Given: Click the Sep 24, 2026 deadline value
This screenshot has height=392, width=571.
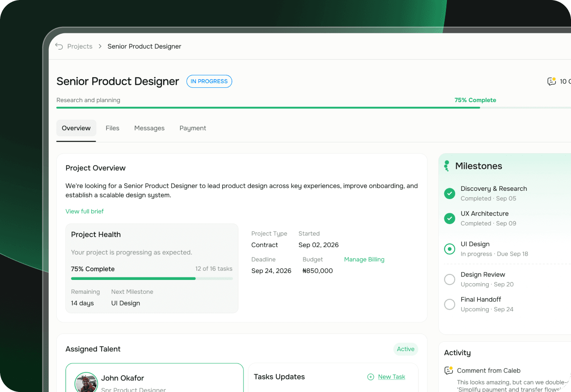Looking at the screenshot, I should click(x=271, y=271).
